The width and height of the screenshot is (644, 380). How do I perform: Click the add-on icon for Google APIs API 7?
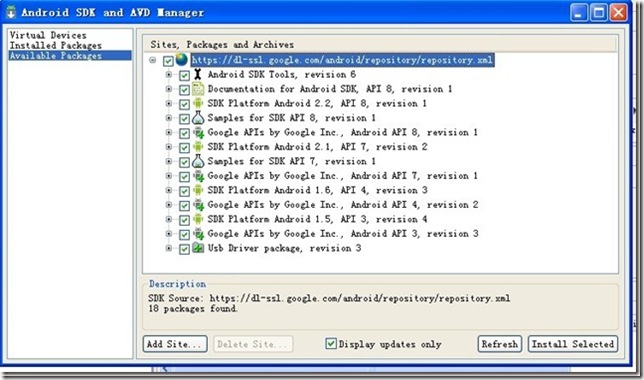coord(198,176)
